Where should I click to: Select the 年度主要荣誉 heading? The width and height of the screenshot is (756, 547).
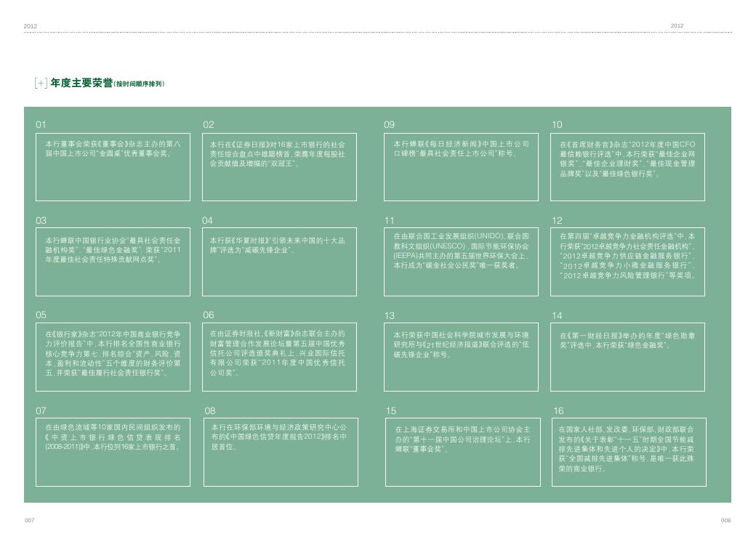click(x=81, y=84)
